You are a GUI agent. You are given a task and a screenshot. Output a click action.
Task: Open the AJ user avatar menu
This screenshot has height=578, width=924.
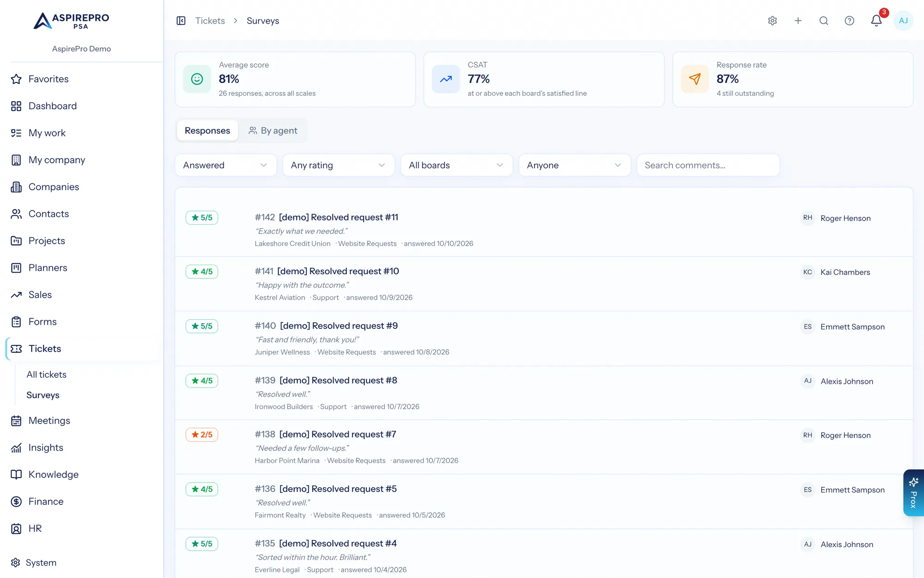tap(903, 21)
